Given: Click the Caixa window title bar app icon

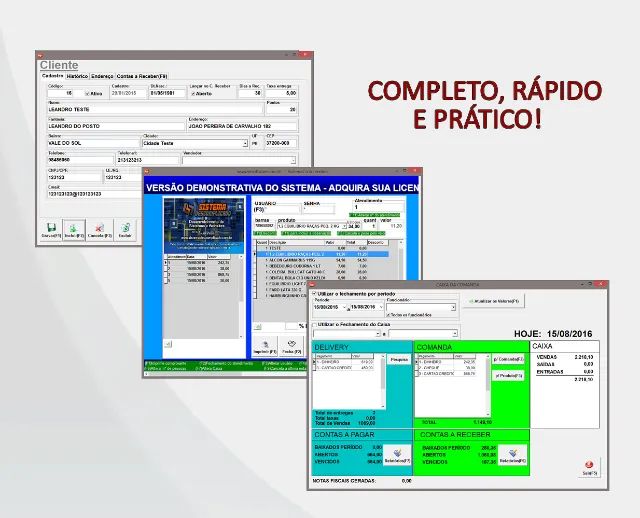Looking at the screenshot, I should pyautogui.click(x=312, y=284).
